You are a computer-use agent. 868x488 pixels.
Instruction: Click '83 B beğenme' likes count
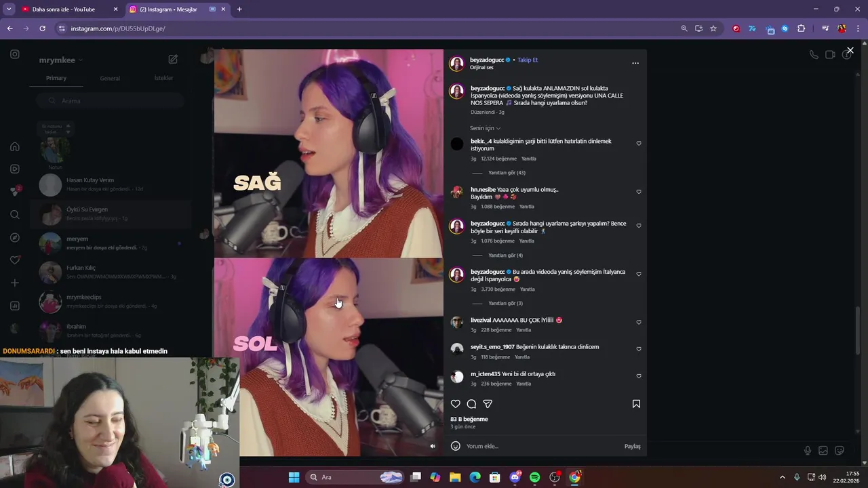point(469,419)
